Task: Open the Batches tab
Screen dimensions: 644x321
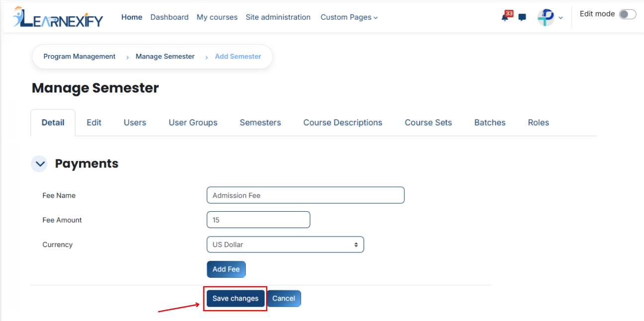Action: click(490, 123)
